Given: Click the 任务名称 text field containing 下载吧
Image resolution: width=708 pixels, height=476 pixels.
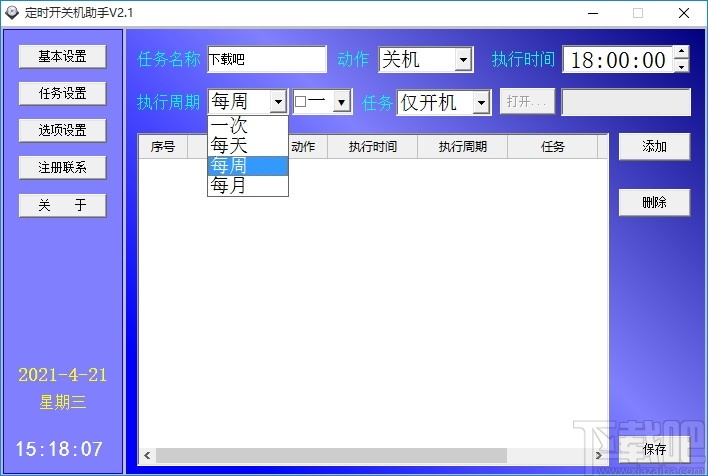Looking at the screenshot, I should tap(267, 59).
